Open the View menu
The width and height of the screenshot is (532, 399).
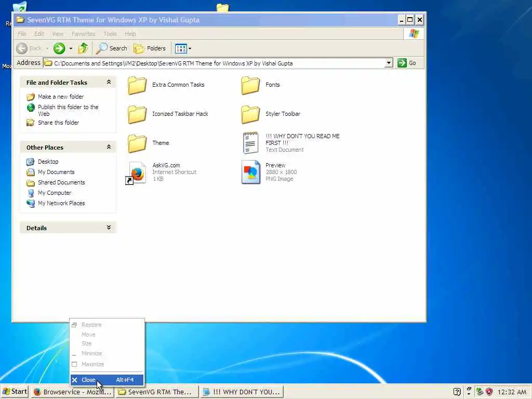(x=58, y=34)
